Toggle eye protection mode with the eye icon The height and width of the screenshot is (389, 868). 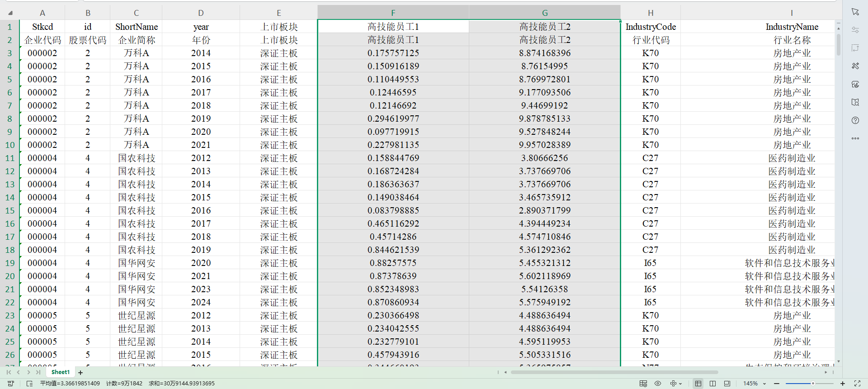pyautogui.click(x=658, y=384)
